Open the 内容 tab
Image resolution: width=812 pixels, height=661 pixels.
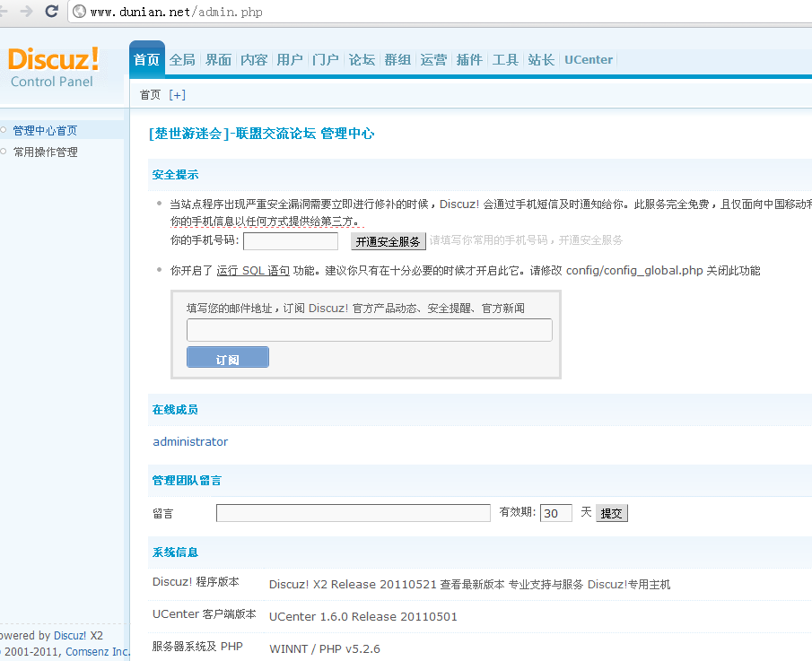click(x=254, y=60)
